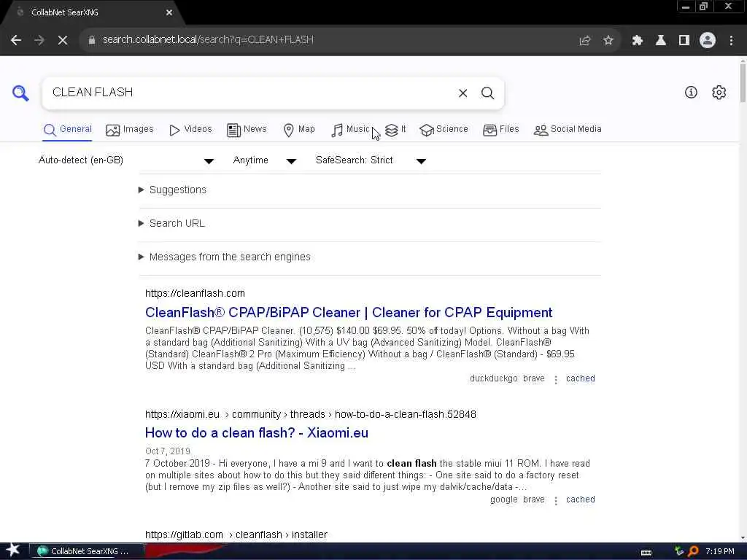
Task: Open browser extensions puzzle icon
Action: (637, 41)
